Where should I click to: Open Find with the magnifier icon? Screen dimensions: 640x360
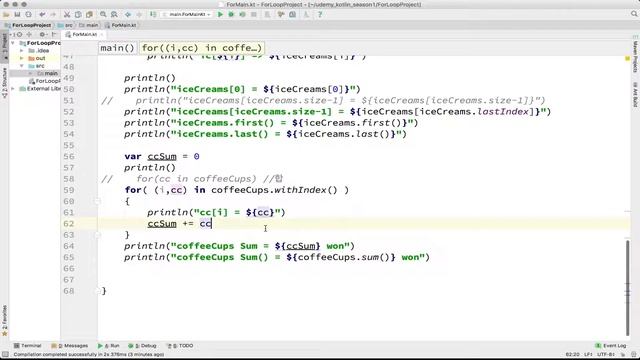pos(103,15)
